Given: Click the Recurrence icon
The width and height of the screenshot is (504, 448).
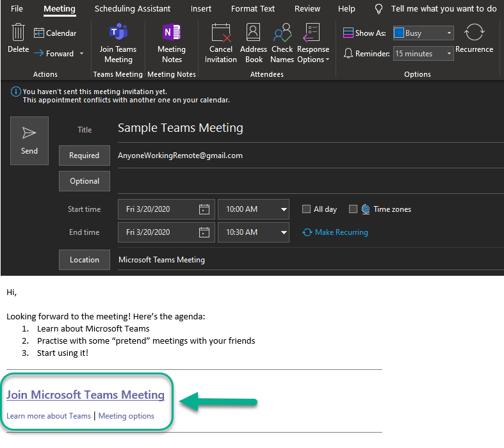Looking at the screenshot, I should [474, 32].
